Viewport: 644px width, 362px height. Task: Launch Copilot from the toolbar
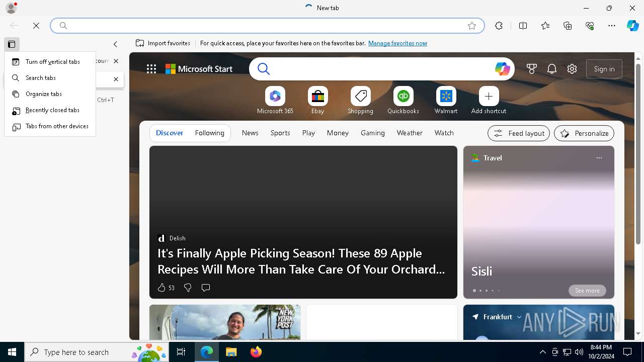coord(632,26)
